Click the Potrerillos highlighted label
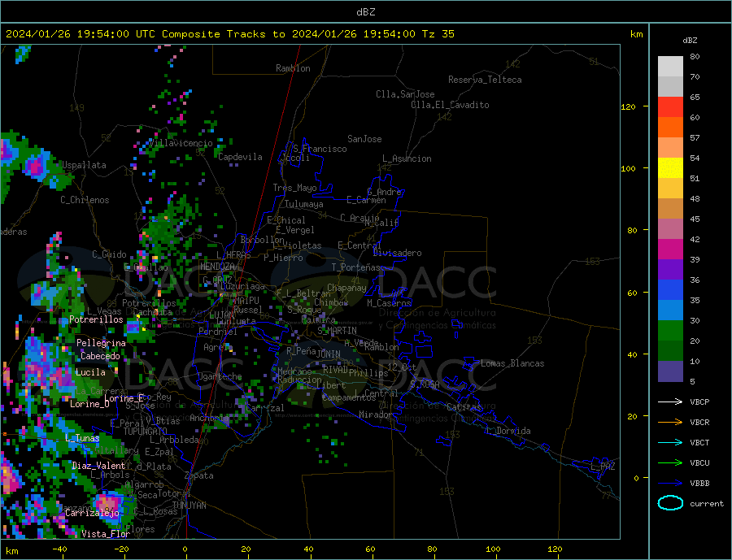 click(x=96, y=319)
